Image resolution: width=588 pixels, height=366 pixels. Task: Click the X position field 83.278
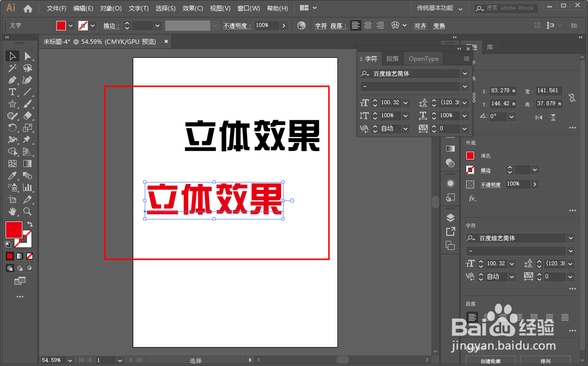(x=503, y=91)
